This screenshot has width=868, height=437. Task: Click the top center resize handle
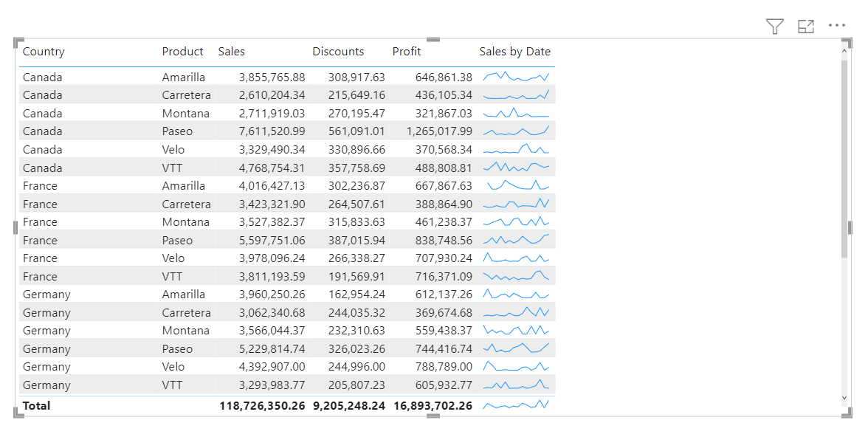433,40
